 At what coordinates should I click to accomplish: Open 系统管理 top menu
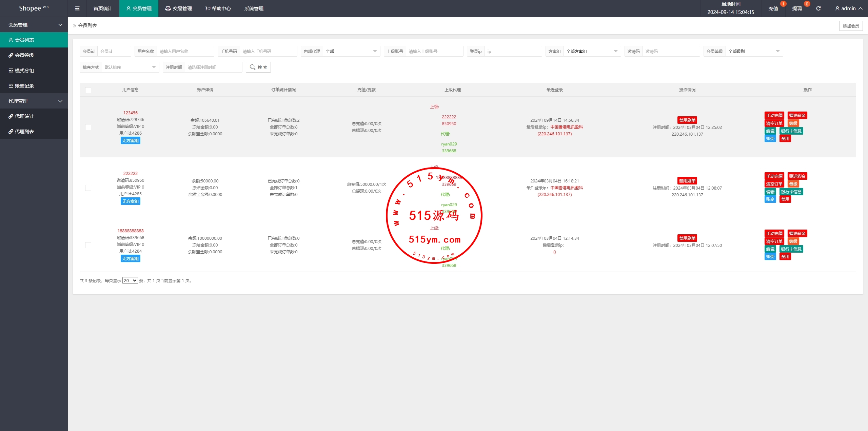pos(254,8)
